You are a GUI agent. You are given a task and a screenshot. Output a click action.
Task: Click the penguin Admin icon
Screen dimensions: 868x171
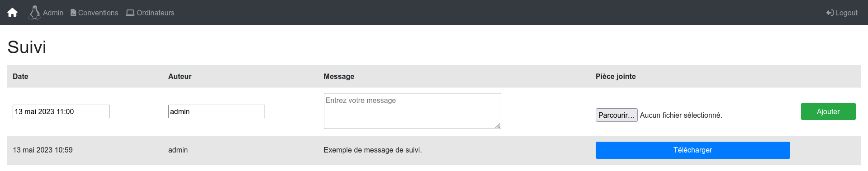34,13
